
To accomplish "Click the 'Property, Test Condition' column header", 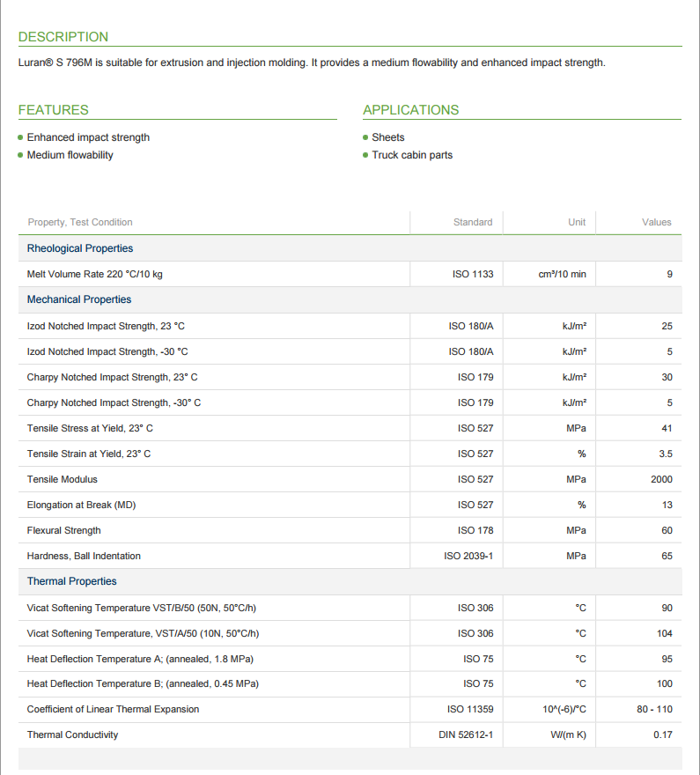I will coord(80,223).
